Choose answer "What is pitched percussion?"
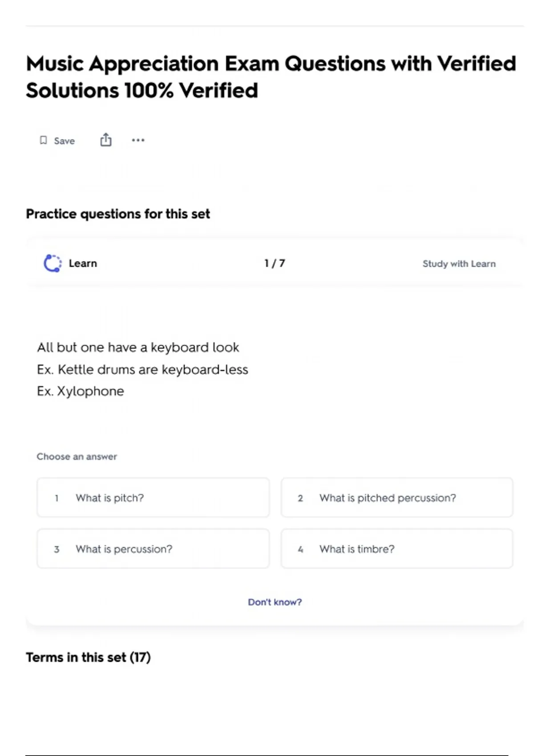Screen dimensions: 534x756 pos(396,498)
